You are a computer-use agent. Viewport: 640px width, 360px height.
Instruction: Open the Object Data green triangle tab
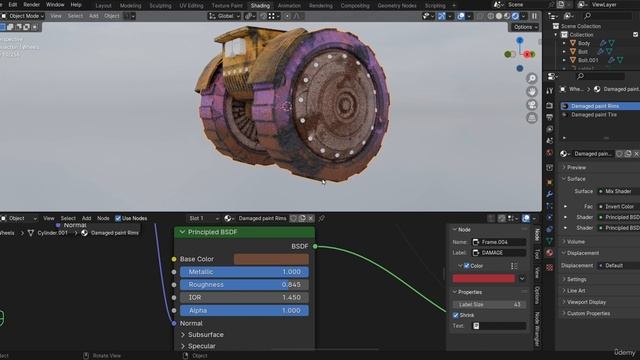pos(550,241)
